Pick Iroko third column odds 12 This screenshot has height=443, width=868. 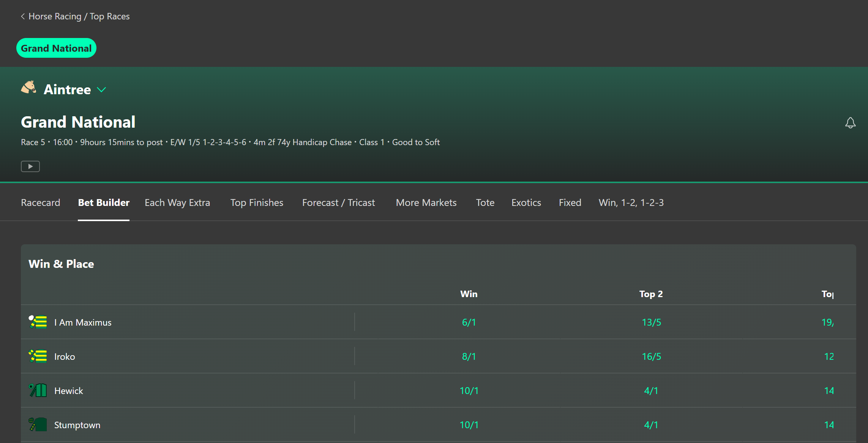pyautogui.click(x=829, y=356)
